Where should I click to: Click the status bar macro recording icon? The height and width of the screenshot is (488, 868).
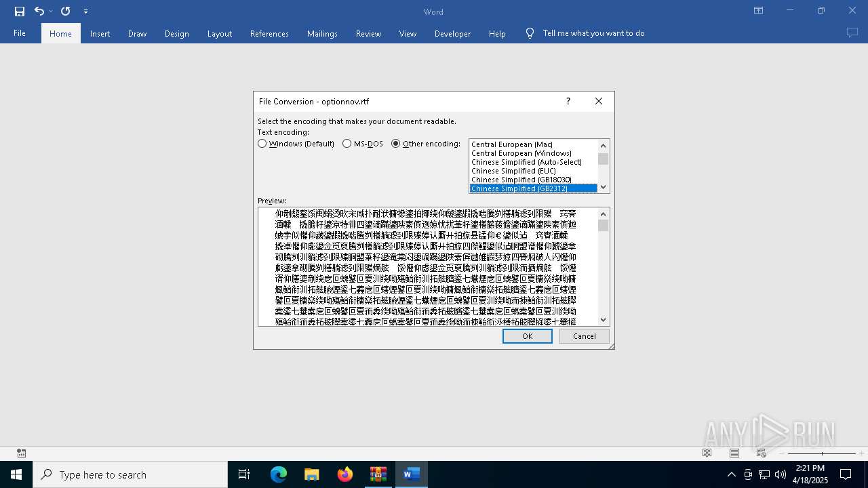(21, 453)
